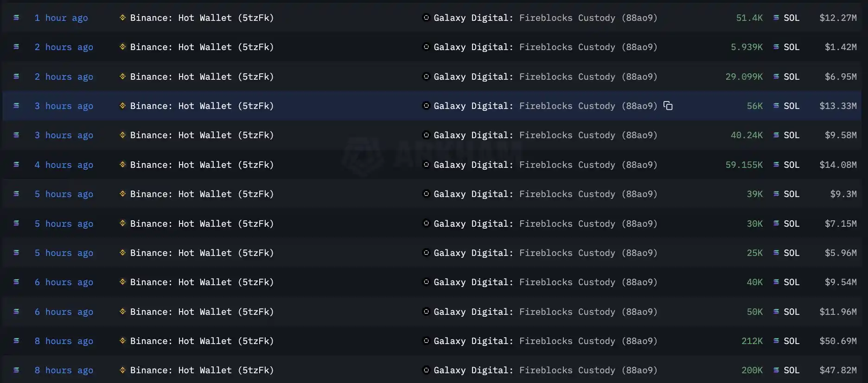Open the "1 hour ago" transaction timestamp

(61, 18)
